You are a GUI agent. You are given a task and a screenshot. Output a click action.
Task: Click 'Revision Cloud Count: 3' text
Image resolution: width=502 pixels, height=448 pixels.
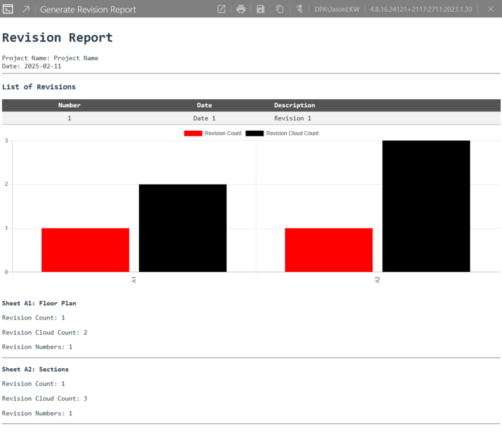pyautogui.click(x=44, y=399)
